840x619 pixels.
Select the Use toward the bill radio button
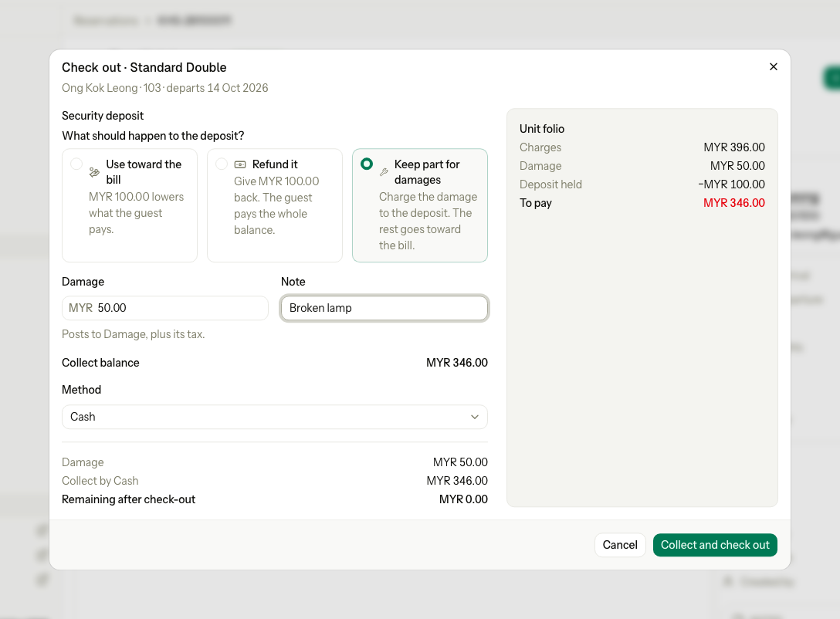(76, 164)
